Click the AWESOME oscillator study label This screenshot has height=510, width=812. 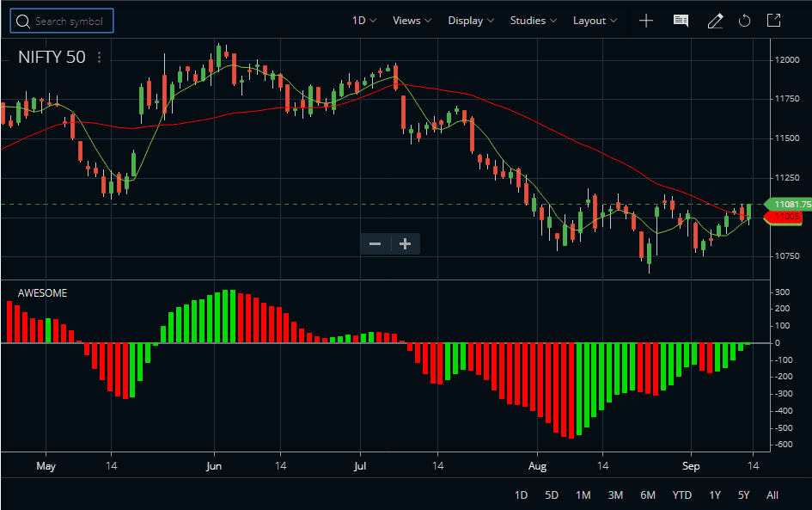(42, 293)
